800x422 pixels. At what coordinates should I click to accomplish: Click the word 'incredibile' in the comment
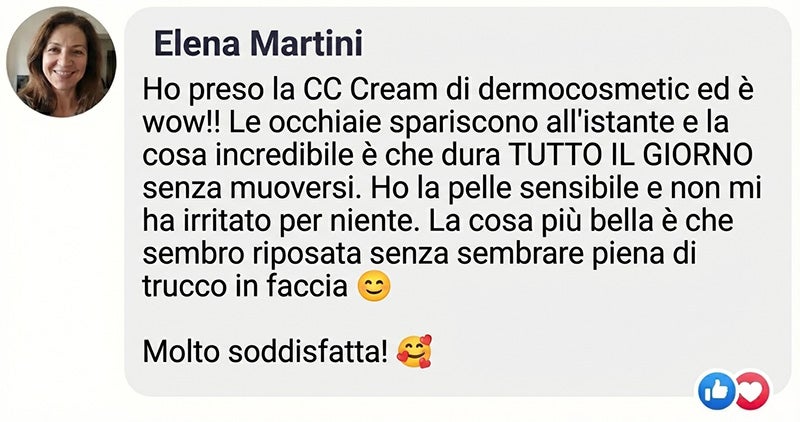(x=284, y=156)
